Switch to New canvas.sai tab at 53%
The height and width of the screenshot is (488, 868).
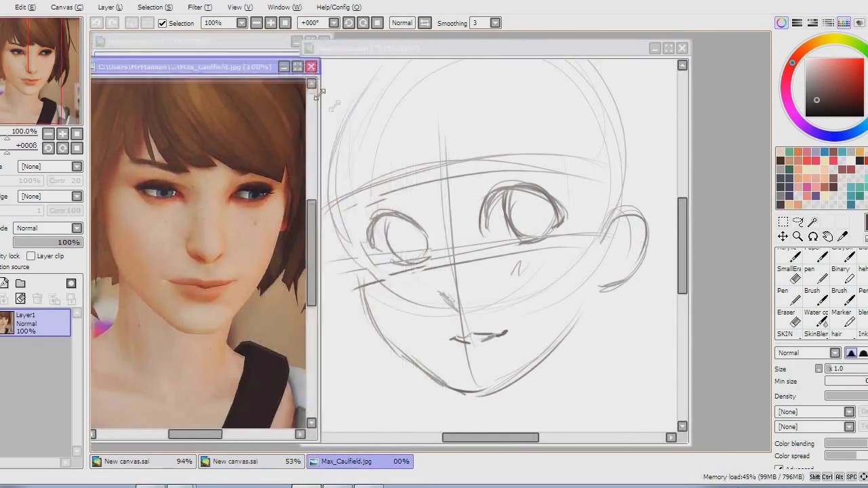(252, 462)
